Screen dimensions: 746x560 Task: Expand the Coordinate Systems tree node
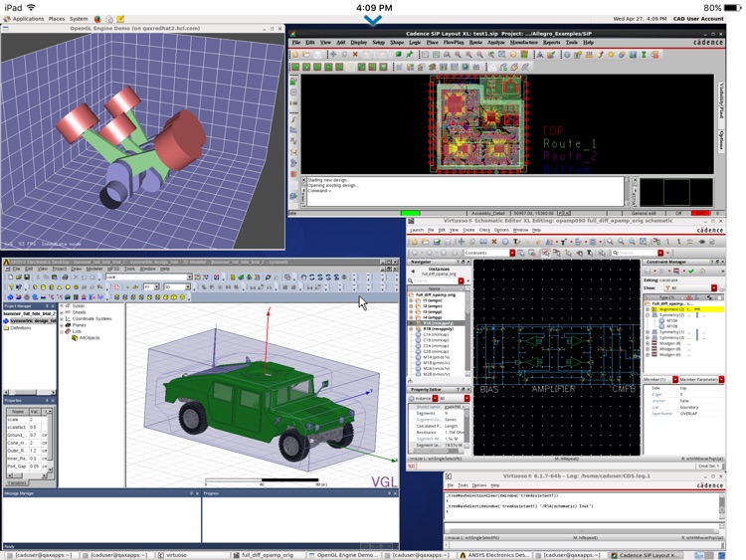click(62, 319)
